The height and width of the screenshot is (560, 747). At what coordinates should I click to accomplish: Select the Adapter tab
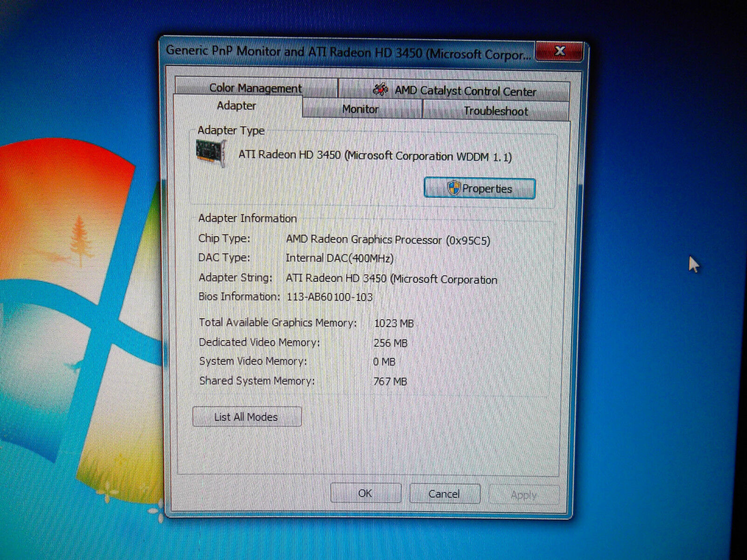[x=237, y=106]
